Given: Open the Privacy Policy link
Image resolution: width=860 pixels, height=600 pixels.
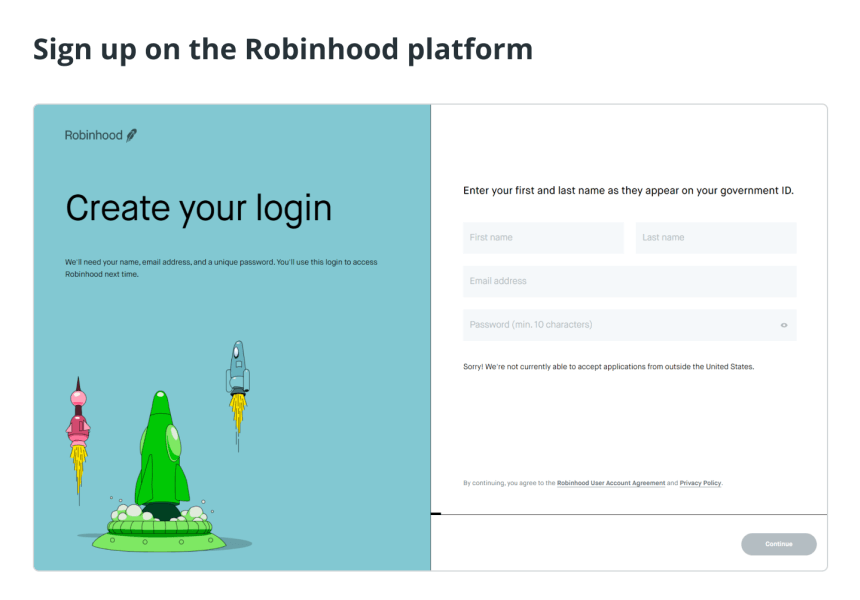Looking at the screenshot, I should 700,483.
